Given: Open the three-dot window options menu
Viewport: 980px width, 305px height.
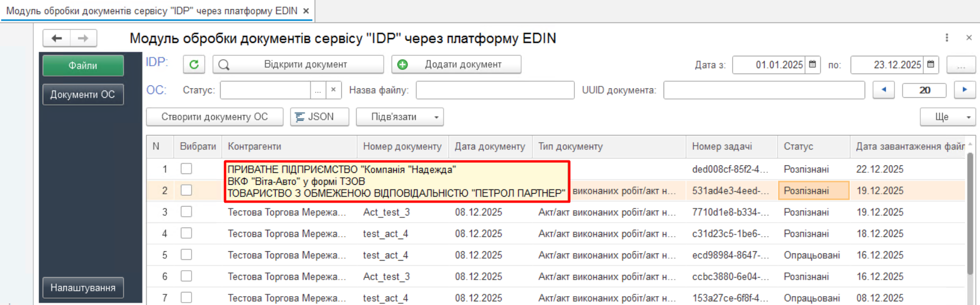Looking at the screenshot, I should click(x=947, y=38).
